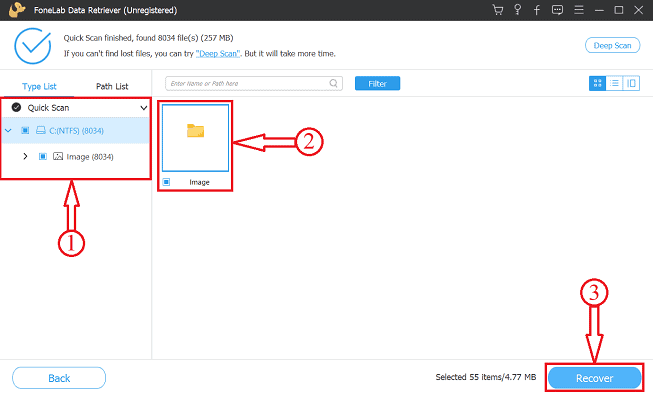Expand the Image (8034) tree node

(x=25, y=156)
